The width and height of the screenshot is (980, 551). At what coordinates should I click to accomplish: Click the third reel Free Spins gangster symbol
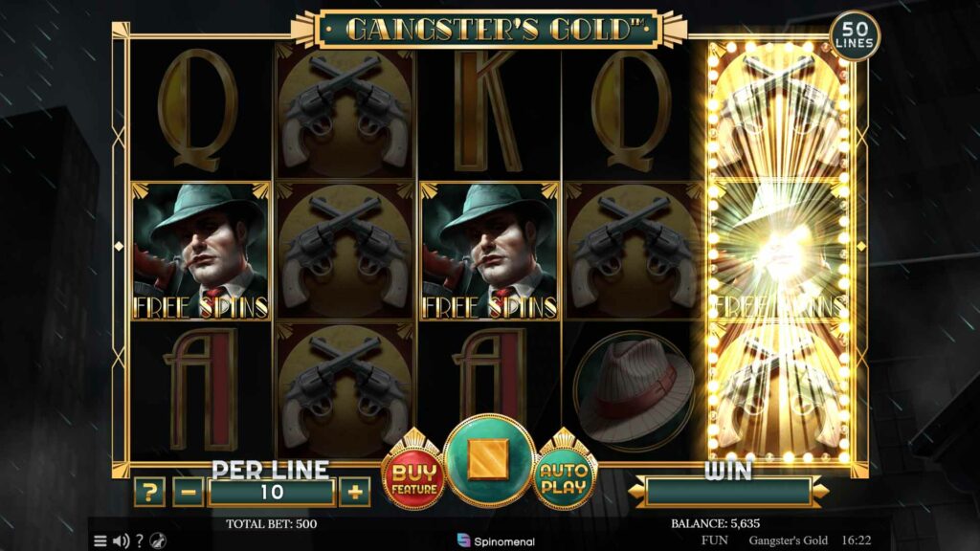click(489, 252)
